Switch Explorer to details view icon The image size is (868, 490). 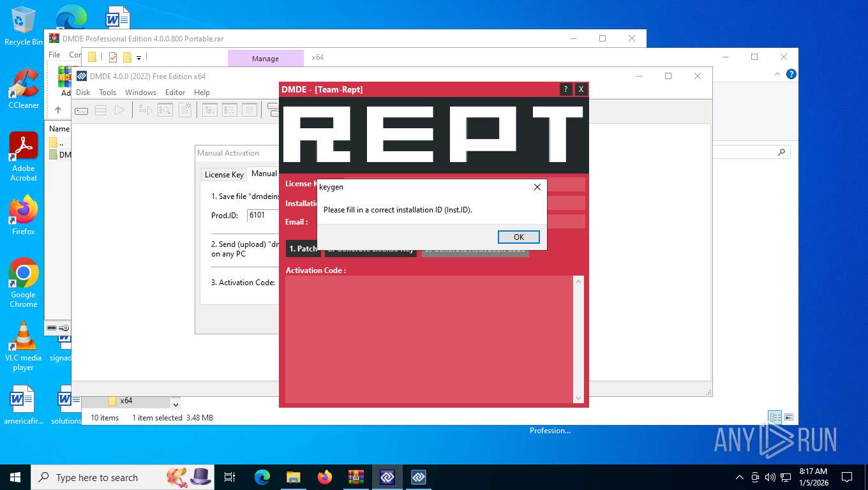(775, 418)
